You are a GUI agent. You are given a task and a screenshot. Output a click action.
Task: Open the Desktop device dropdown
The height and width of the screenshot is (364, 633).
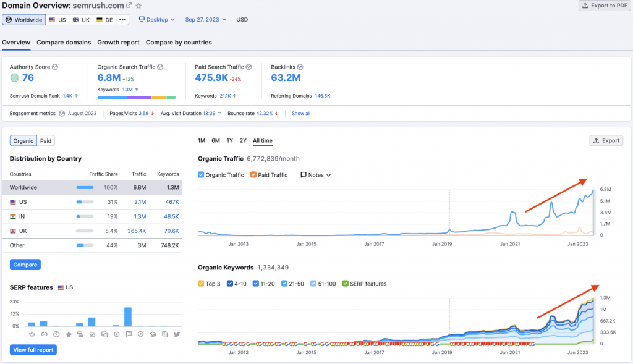tap(156, 19)
